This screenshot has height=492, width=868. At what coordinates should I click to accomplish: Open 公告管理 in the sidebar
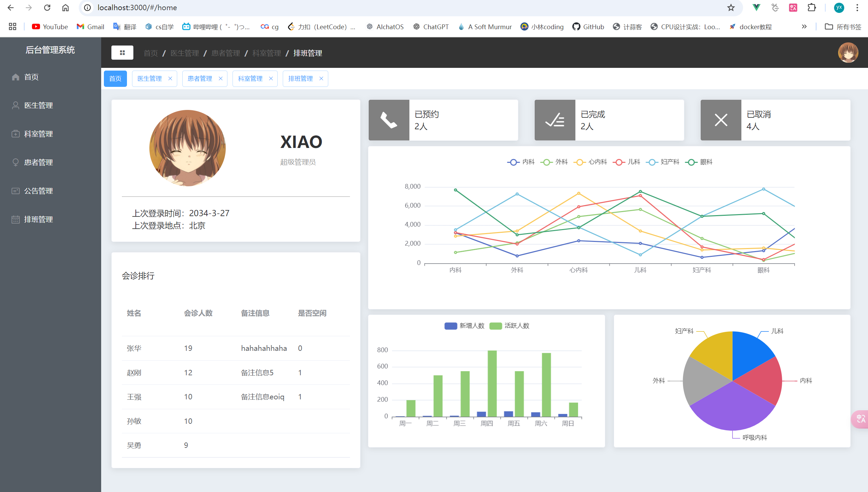(38, 191)
